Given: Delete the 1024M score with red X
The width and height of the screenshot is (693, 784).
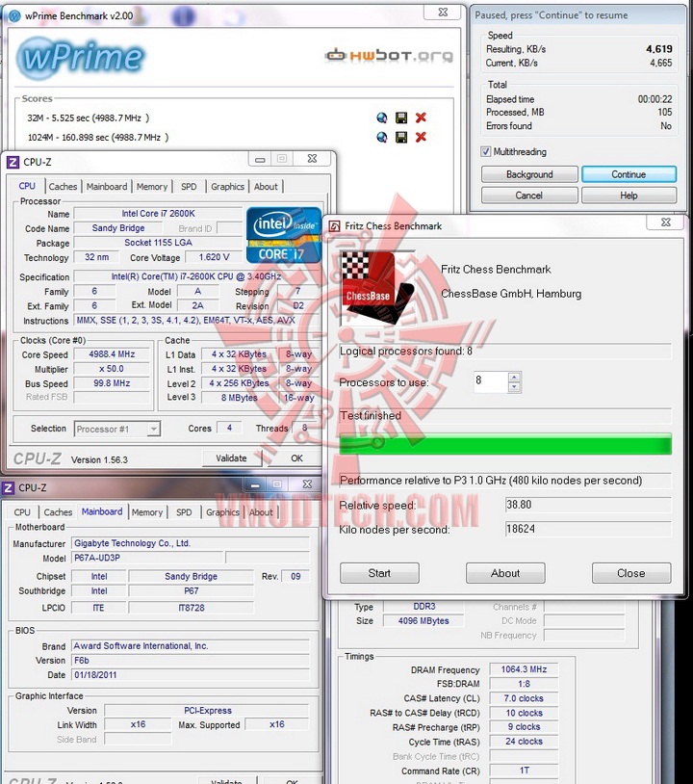Looking at the screenshot, I should [421, 137].
